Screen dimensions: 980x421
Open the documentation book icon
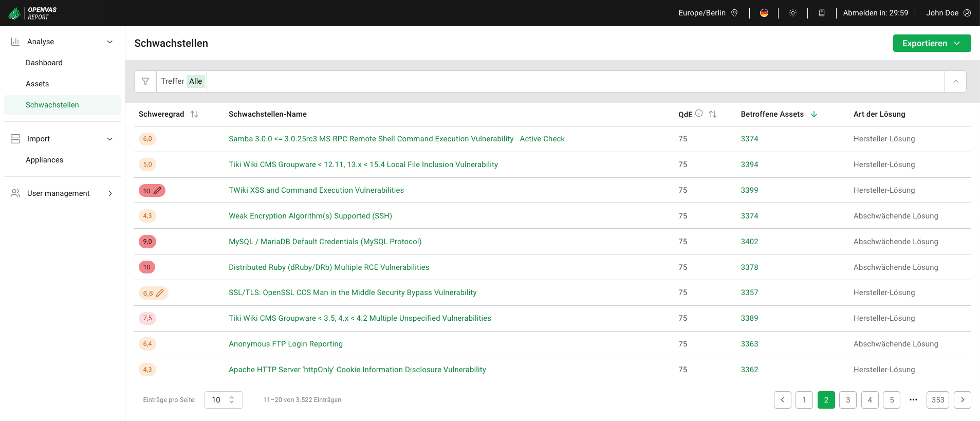822,13
